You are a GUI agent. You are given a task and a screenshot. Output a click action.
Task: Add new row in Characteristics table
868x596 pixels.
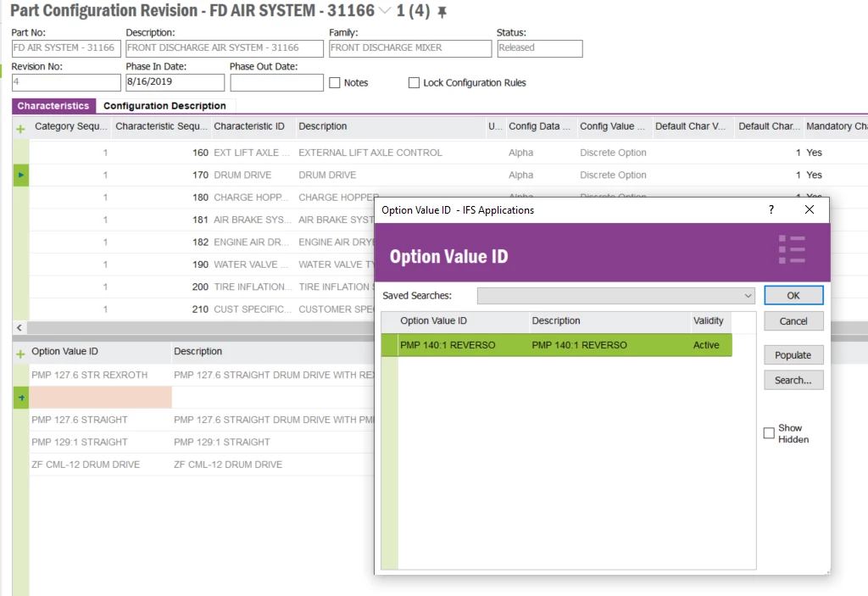coord(20,129)
